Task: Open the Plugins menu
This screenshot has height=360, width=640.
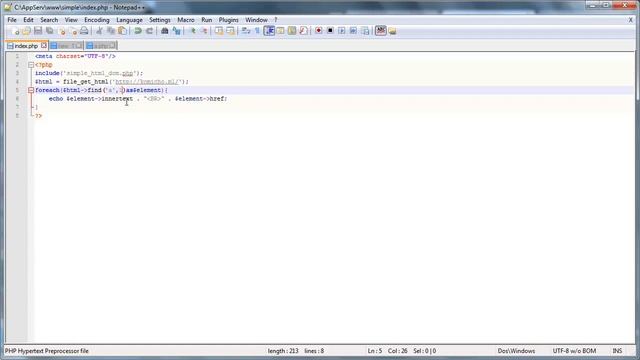Action: point(229,20)
